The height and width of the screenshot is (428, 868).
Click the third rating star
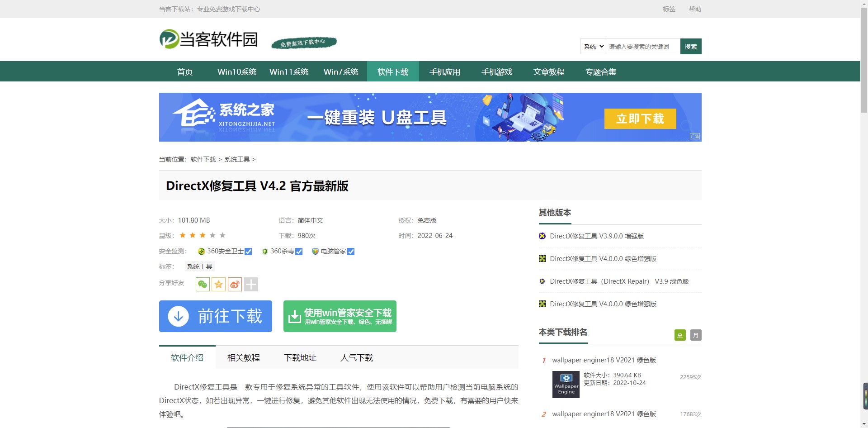tap(203, 235)
